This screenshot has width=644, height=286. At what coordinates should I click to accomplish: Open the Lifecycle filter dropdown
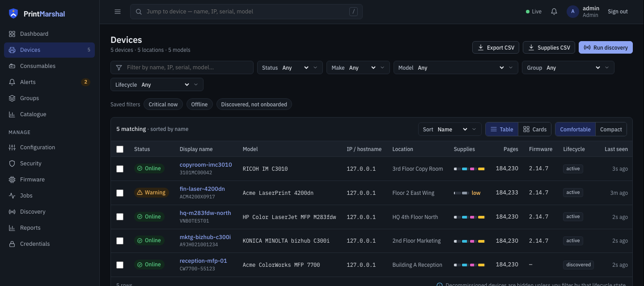pos(157,84)
